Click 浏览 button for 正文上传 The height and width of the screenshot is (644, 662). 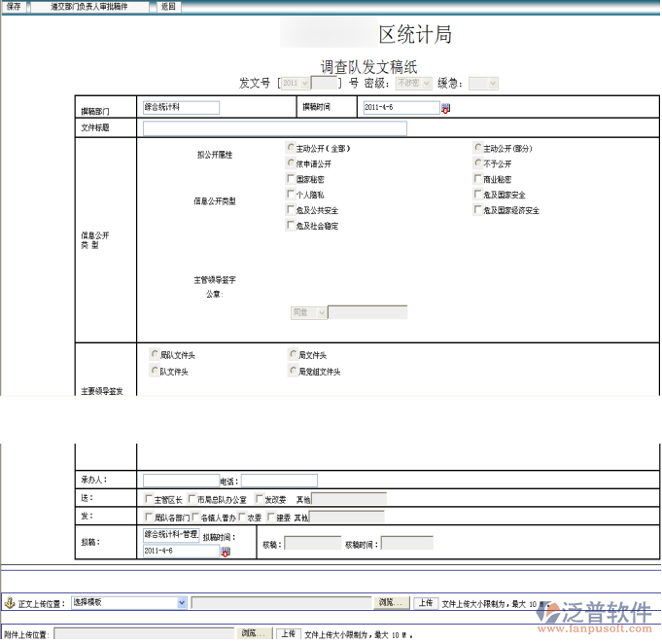(392, 602)
